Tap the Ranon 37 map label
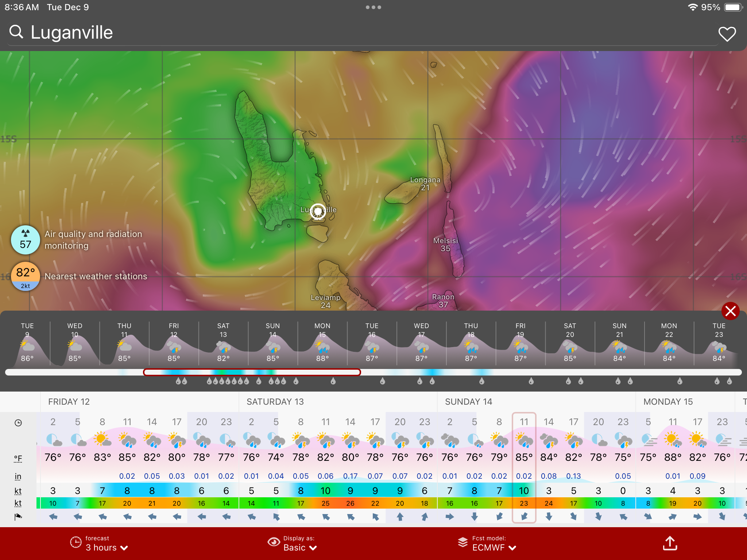Image resolution: width=747 pixels, height=560 pixels. click(443, 301)
